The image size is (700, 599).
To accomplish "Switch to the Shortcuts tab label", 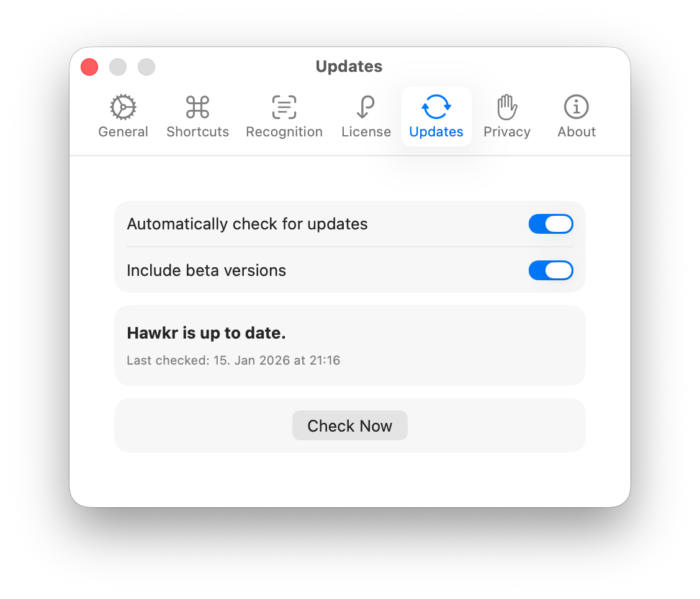I will (197, 132).
